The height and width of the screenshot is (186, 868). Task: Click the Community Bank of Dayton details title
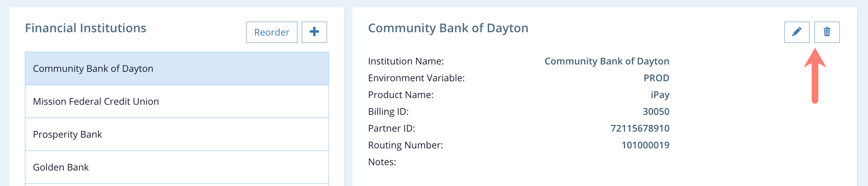pyautogui.click(x=448, y=28)
